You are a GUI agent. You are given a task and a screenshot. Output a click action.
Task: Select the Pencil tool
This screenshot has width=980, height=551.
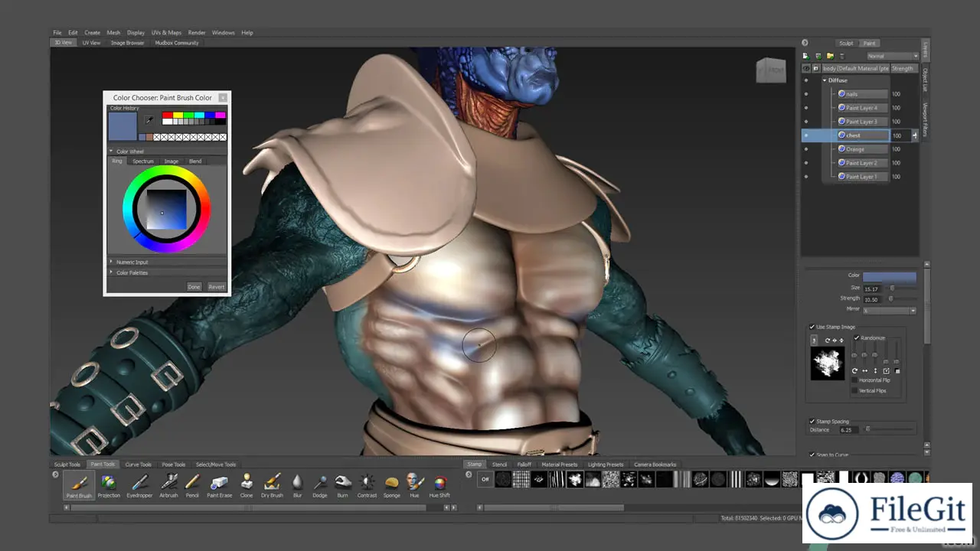pos(192,485)
